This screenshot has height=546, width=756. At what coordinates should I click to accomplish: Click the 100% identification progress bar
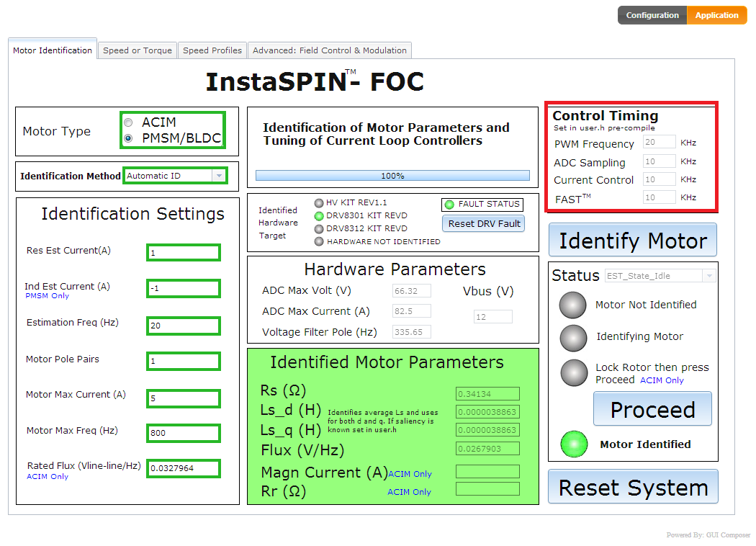pyautogui.click(x=392, y=176)
